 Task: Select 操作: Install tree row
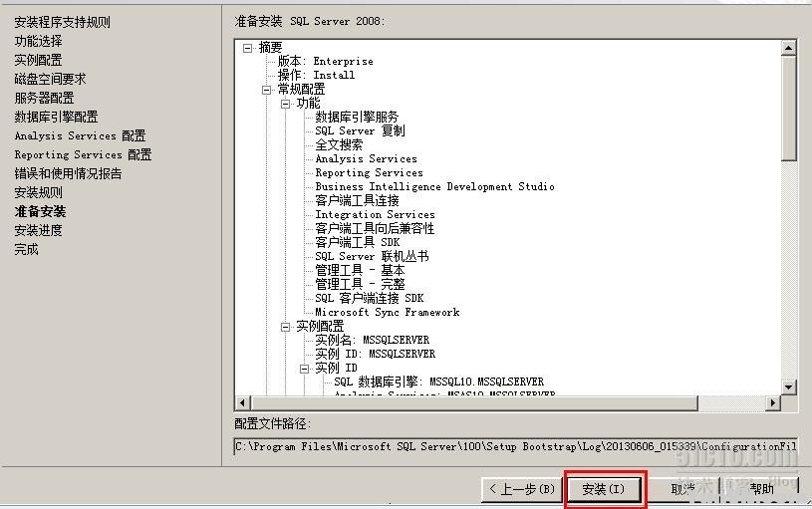(x=317, y=75)
